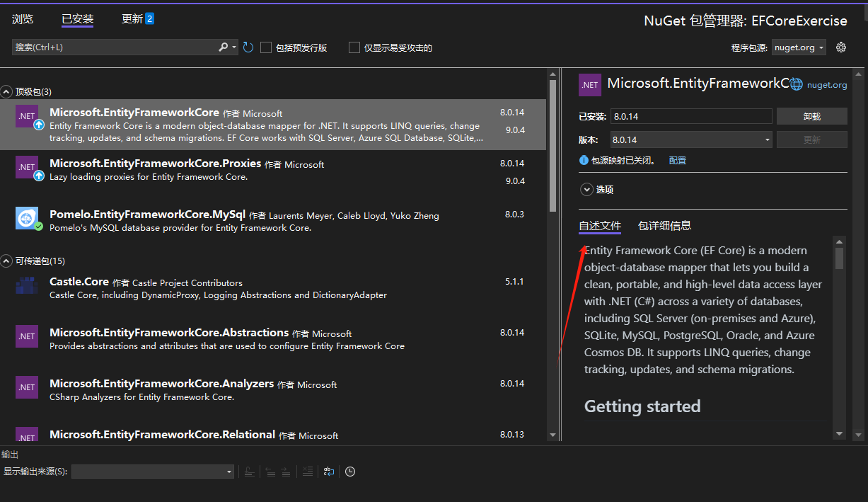Click the 配置 link for package source mapping
868x502 pixels.
click(x=677, y=160)
